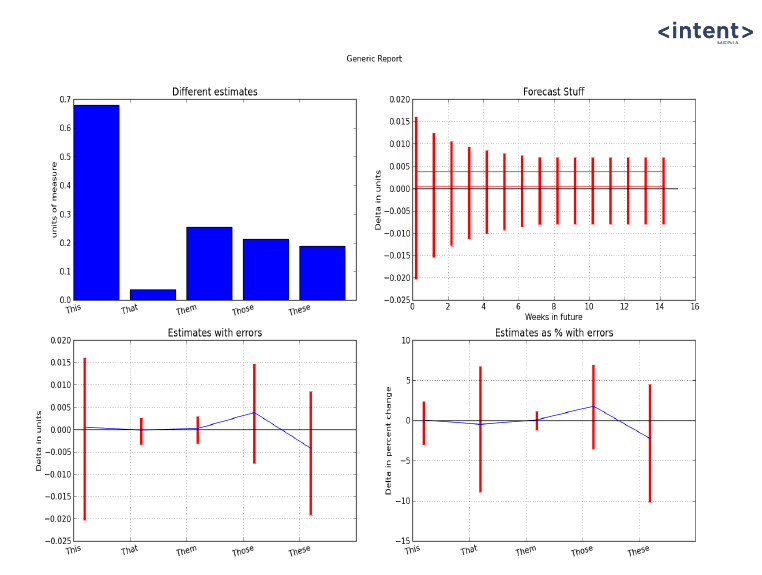Screen dimensions: 762x575
Task: Click the blue bar for Those
Action: tap(265, 269)
